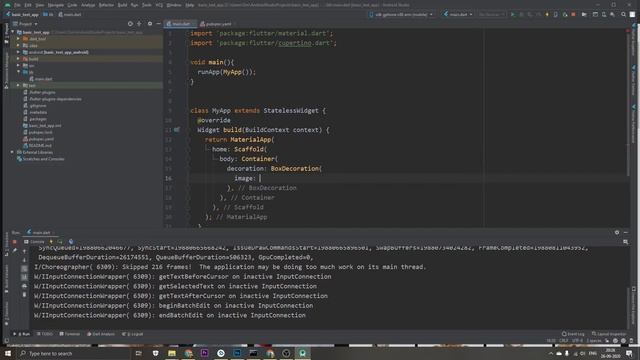Stop the running app with red square
Viewport: 640px width, 360px height.
pos(573,14)
